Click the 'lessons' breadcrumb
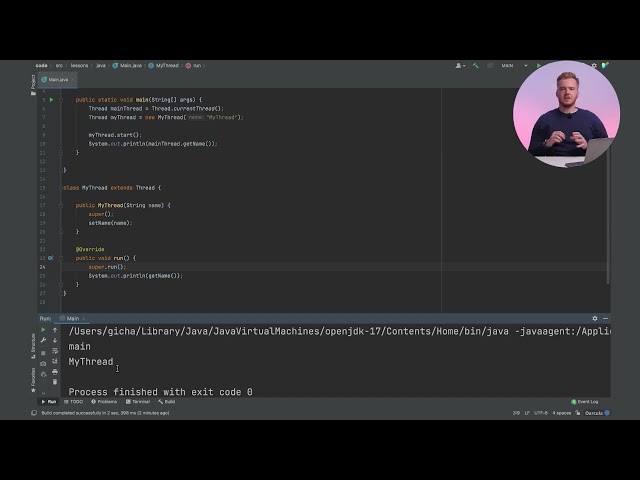 (79, 65)
